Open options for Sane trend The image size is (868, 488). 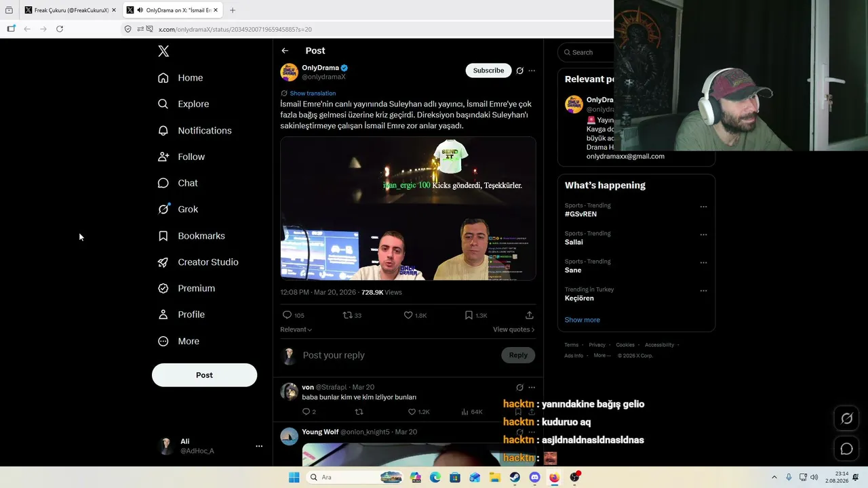click(x=703, y=262)
